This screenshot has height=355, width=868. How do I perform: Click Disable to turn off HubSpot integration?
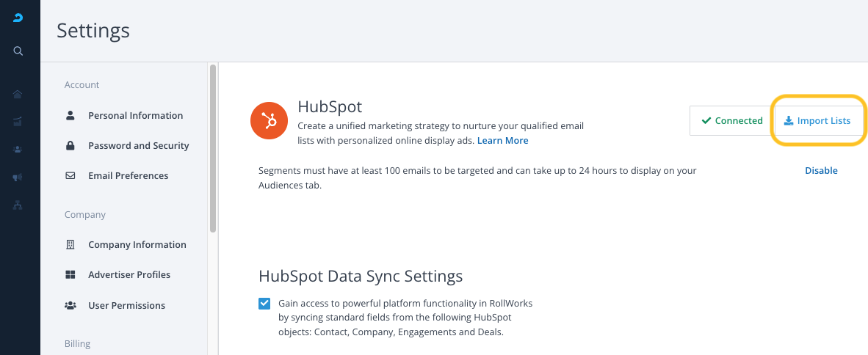tap(821, 170)
